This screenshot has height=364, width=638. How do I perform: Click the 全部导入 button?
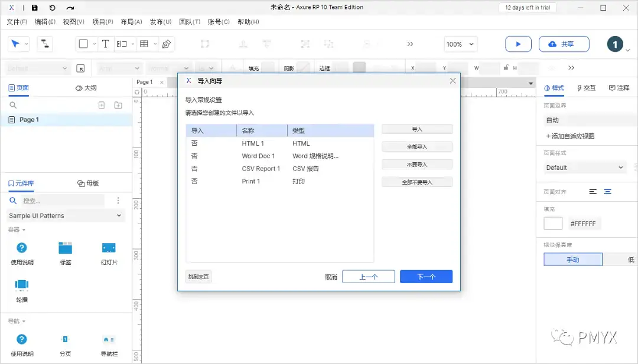point(416,146)
